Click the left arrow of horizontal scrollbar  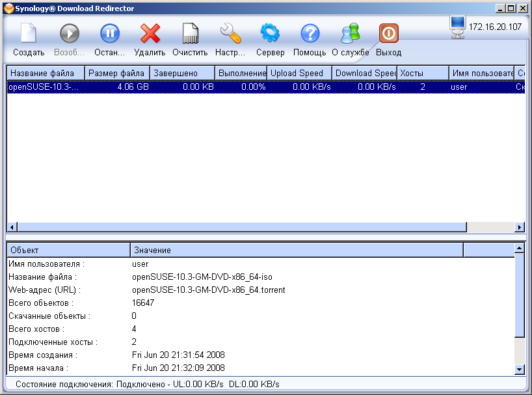(x=12, y=227)
